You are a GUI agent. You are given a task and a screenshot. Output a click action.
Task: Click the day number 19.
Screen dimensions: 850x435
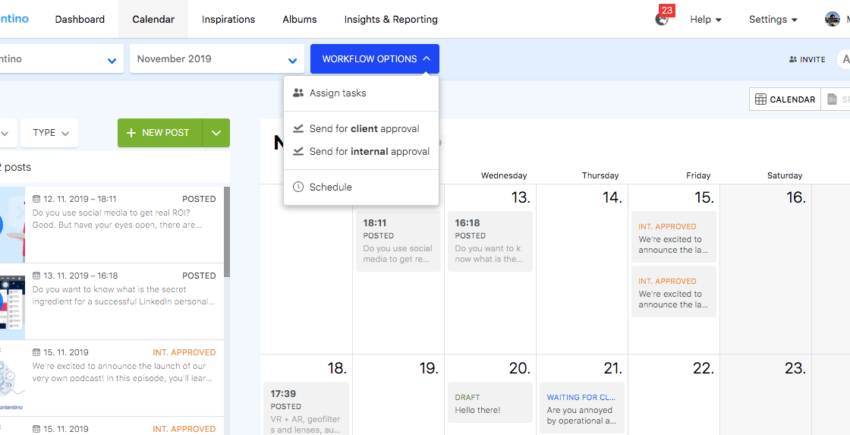coord(429,368)
